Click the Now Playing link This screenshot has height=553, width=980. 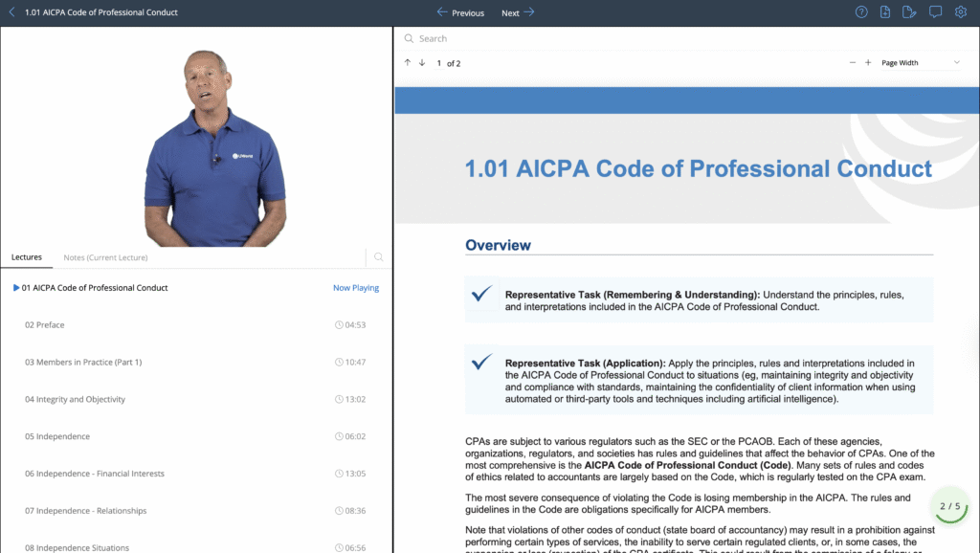(x=356, y=287)
